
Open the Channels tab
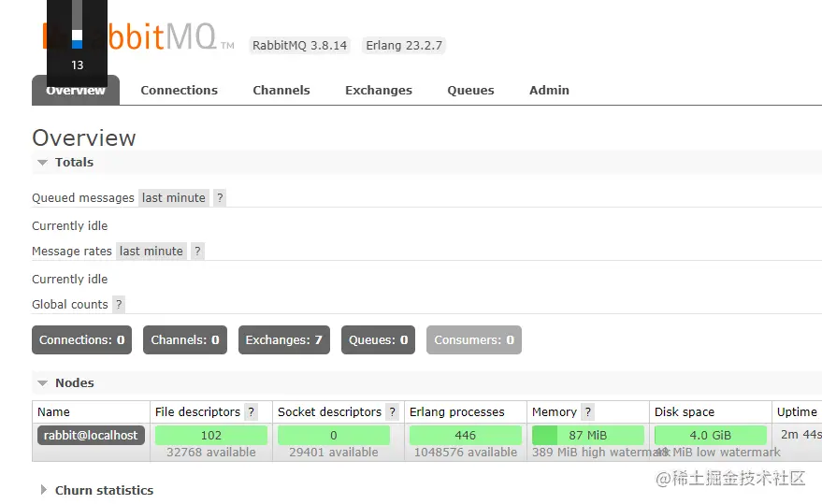(281, 90)
